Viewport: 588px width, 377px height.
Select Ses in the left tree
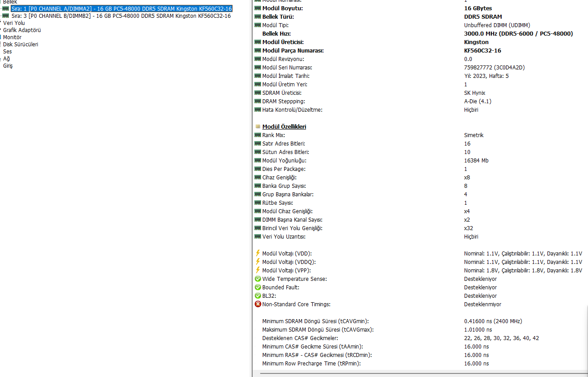pos(8,52)
